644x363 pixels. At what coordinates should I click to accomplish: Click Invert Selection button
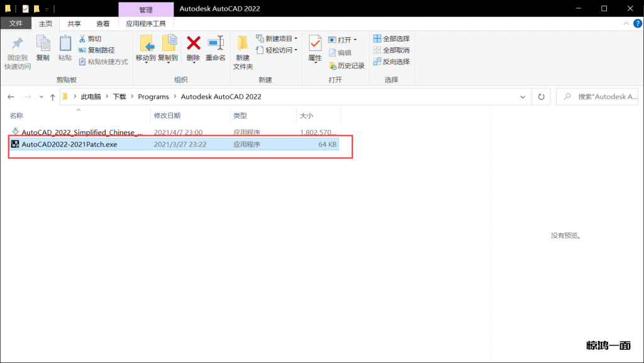click(391, 62)
